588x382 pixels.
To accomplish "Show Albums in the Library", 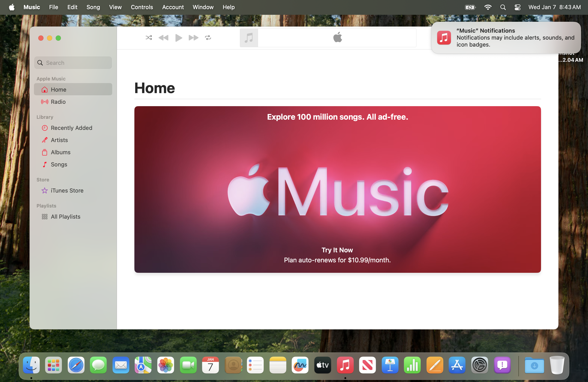I will coord(60,152).
